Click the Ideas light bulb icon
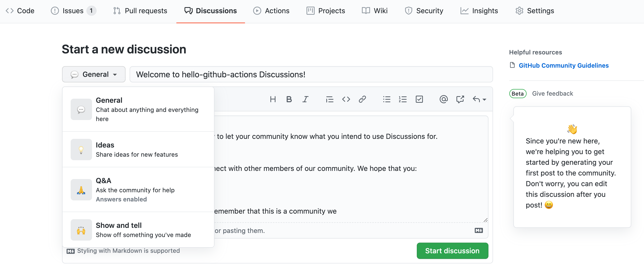This screenshot has width=644, height=265. [x=81, y=150]
